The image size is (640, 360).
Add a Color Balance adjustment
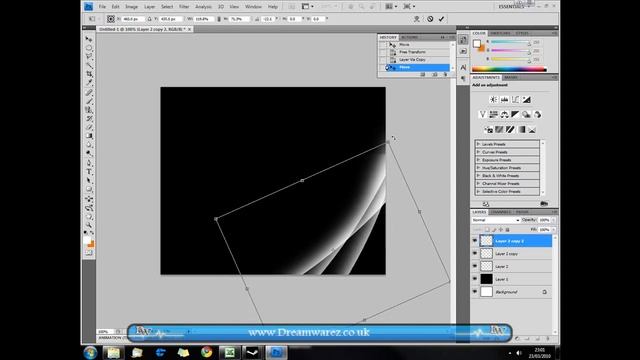coord(504,115)
